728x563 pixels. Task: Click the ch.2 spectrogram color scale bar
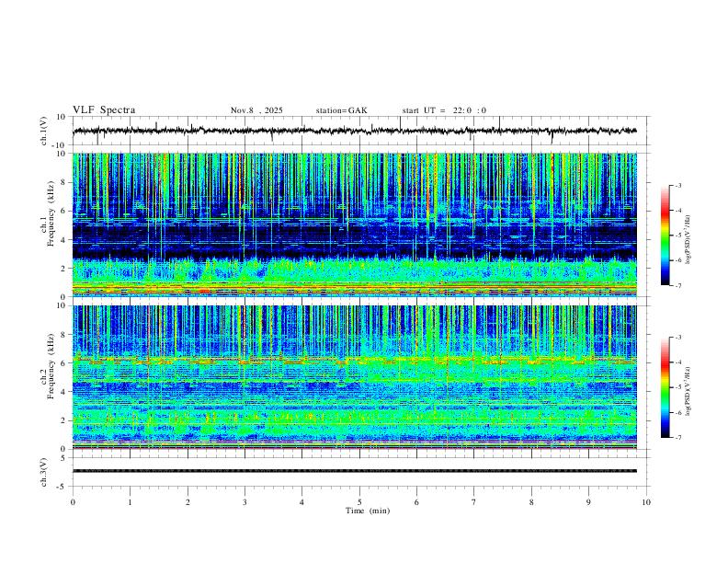[x=665, y=387]
